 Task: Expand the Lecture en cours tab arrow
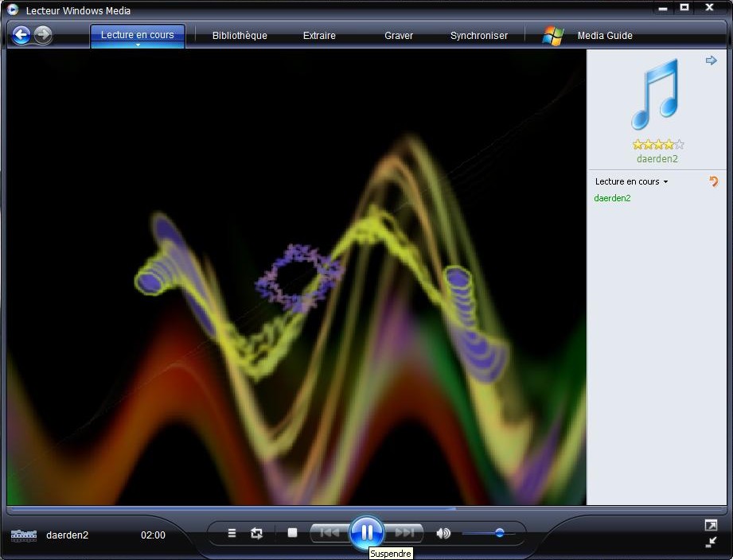tap(138, 45)
